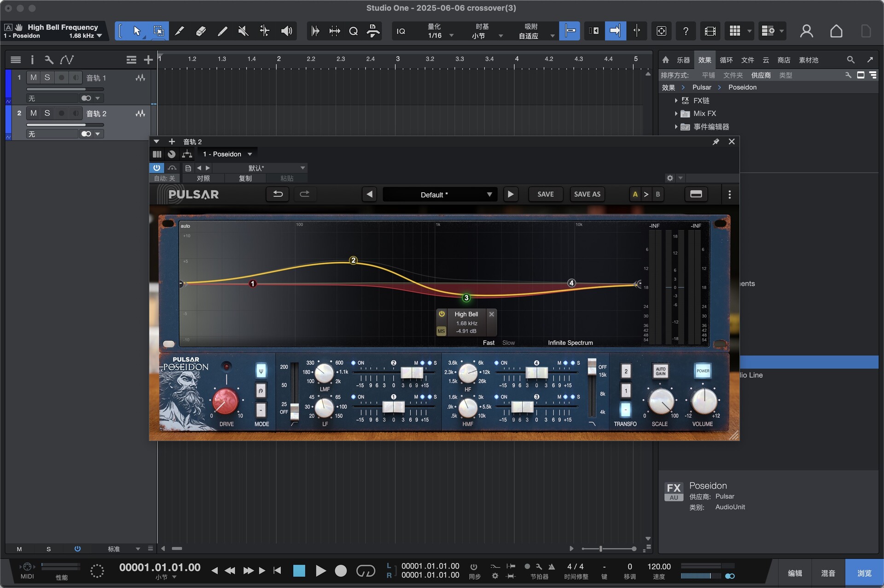Show automation in track list header
Image resolution: width=884 pixels, height=588 pixels.
pos(67,60)
